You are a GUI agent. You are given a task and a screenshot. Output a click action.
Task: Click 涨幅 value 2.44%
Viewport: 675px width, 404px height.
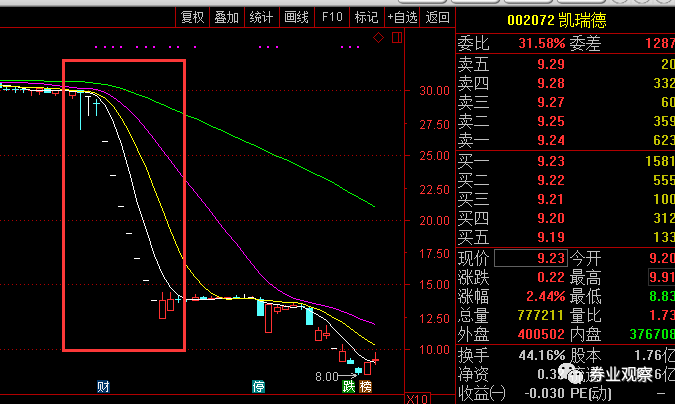click(x=545, y=296)
